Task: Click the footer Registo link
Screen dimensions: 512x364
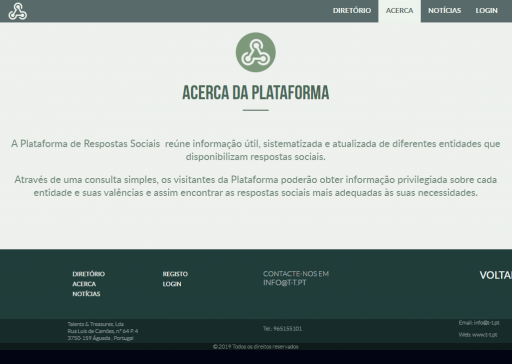Action: (x=175, y=274)
